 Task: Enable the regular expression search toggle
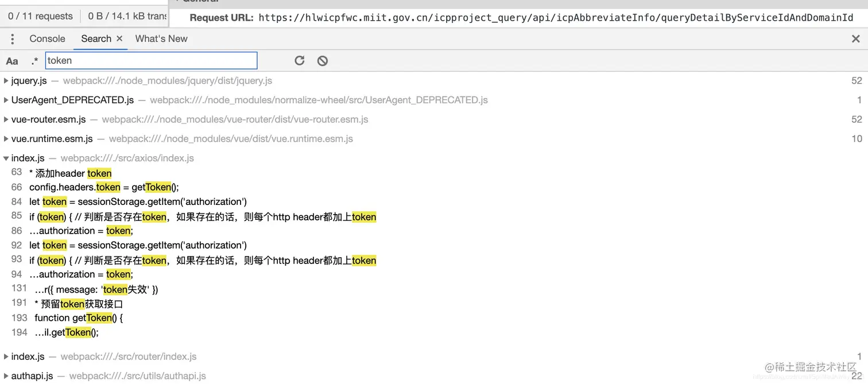[x=33, y=60]
